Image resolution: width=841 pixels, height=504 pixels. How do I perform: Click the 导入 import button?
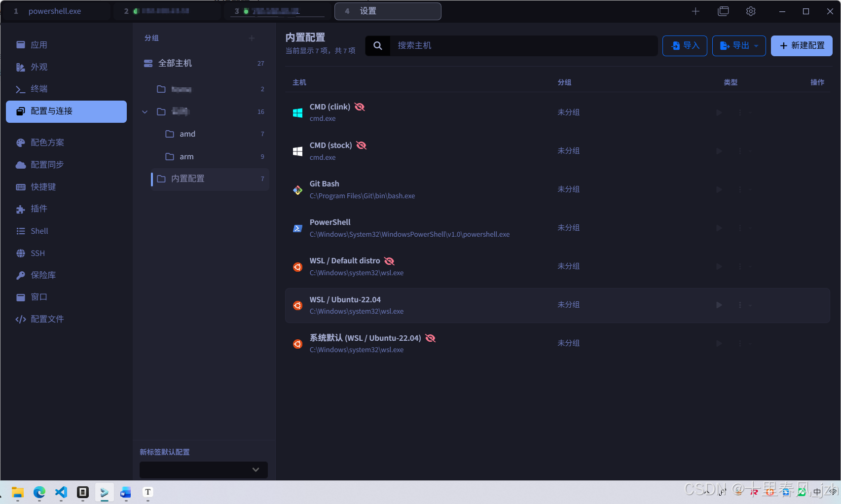click(x=685, y=46)
